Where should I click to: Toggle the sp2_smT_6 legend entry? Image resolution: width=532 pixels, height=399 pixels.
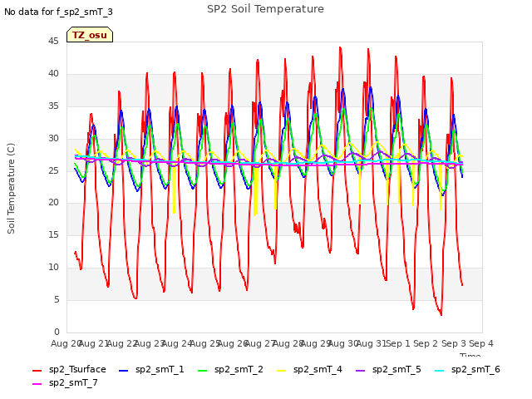(467, 369)
